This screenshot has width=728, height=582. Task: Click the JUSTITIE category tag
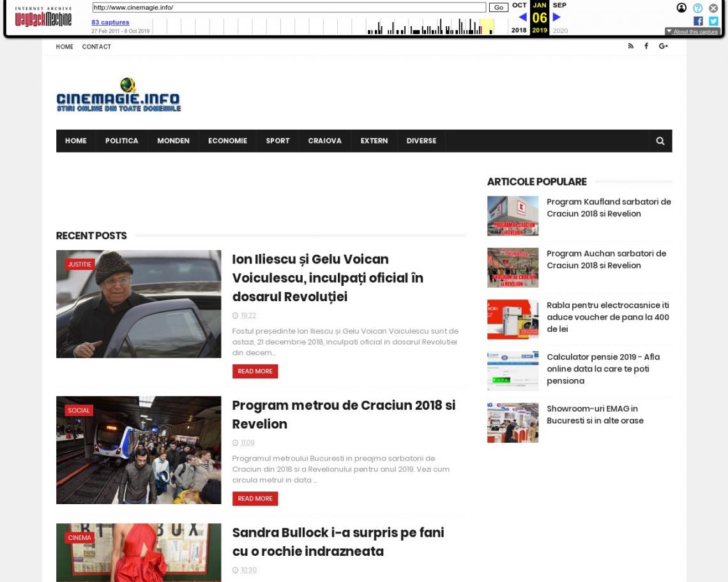point(80,265)
